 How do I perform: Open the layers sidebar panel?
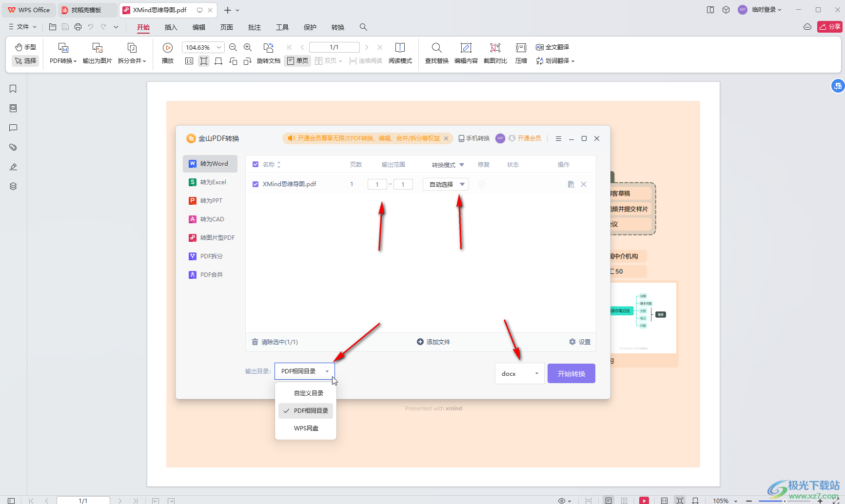[13, 186]
